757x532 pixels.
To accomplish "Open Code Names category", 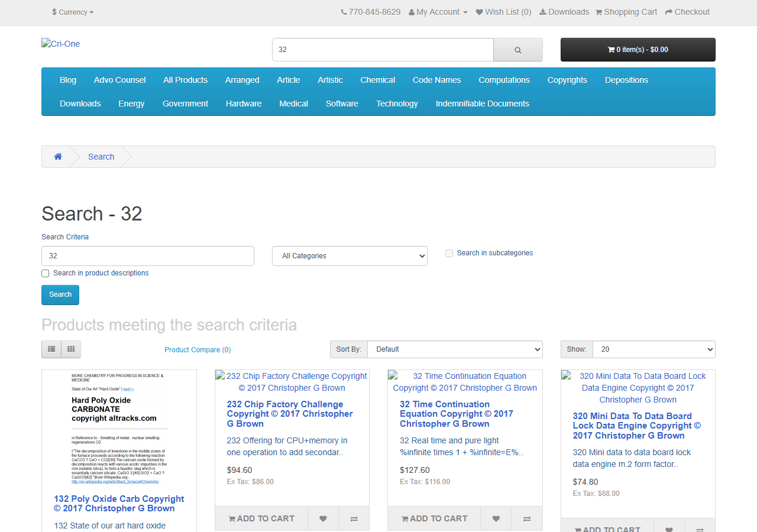I will click(x=437, y=80).
